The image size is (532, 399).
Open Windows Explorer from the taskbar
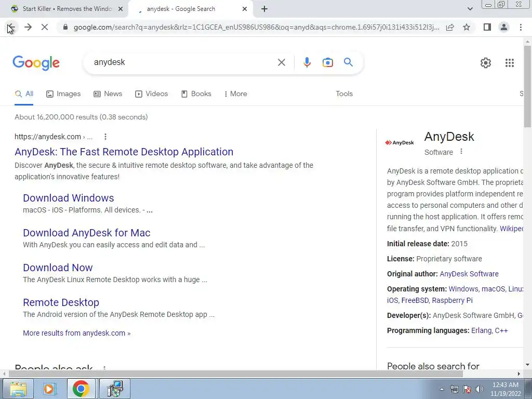point(18,389)
